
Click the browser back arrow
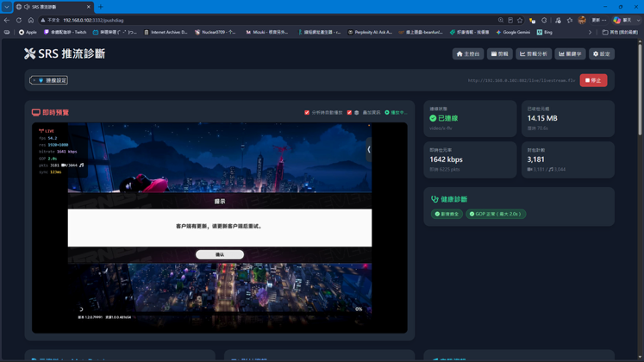coord(7,20)
